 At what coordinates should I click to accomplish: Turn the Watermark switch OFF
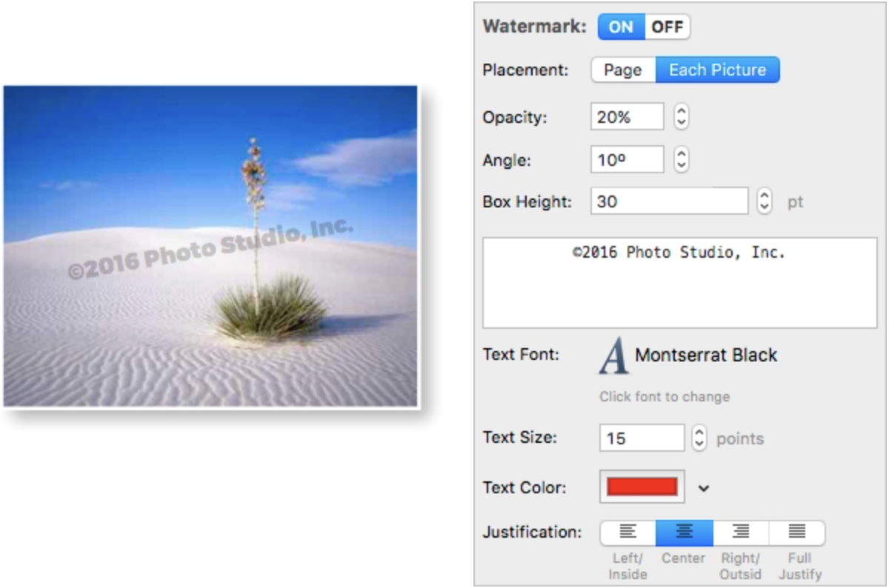pyautogui.click(x=667, y=27)
